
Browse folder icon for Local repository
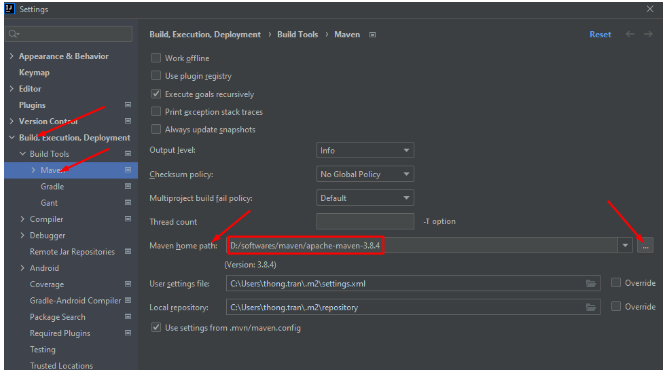coord(590,307)
